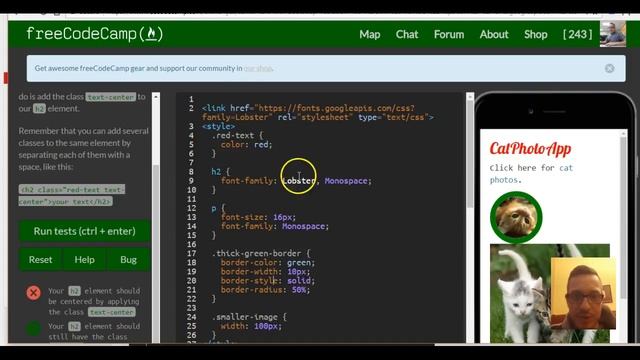Click Run tests (ctrl + enter)
Screen dimensions: 640x360
point(84,231)
